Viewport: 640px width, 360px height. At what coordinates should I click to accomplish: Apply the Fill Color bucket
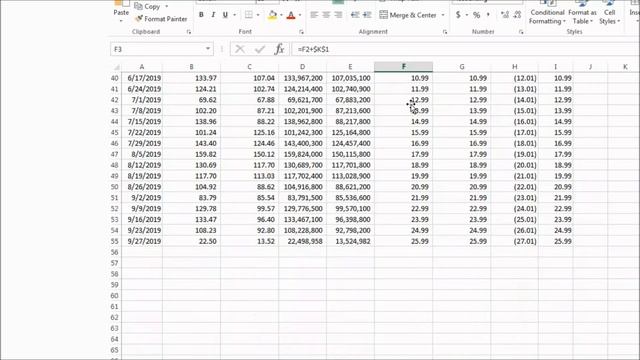[272, 15]
